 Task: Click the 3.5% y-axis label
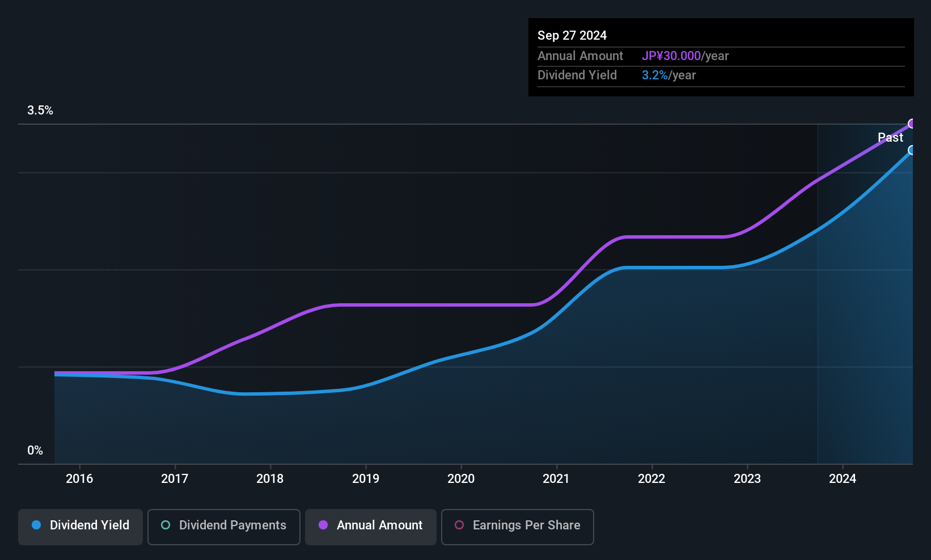pos(40,111)
